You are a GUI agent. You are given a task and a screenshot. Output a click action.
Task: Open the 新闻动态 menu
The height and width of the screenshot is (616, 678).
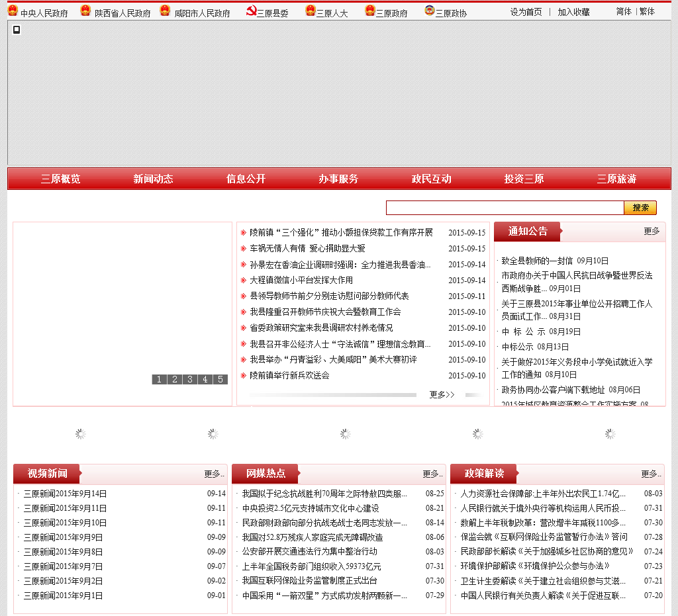pos(153,179)
